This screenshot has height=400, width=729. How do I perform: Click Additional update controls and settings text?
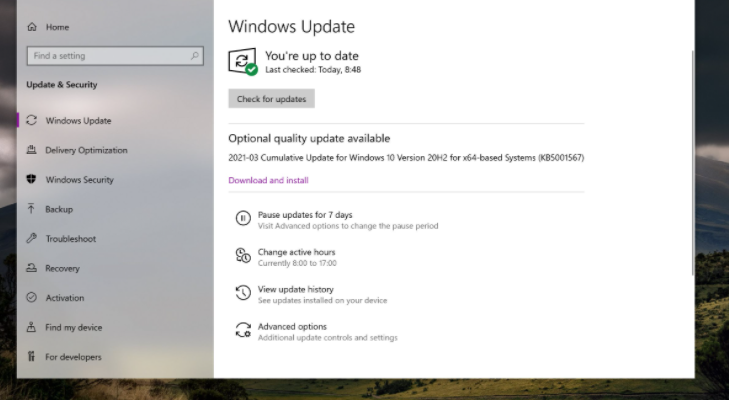[x=328, y=338]
